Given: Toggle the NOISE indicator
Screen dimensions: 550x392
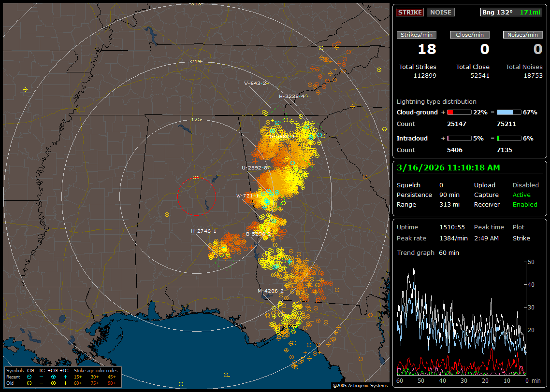Looking at the screenshot, I should click(440, 13).
